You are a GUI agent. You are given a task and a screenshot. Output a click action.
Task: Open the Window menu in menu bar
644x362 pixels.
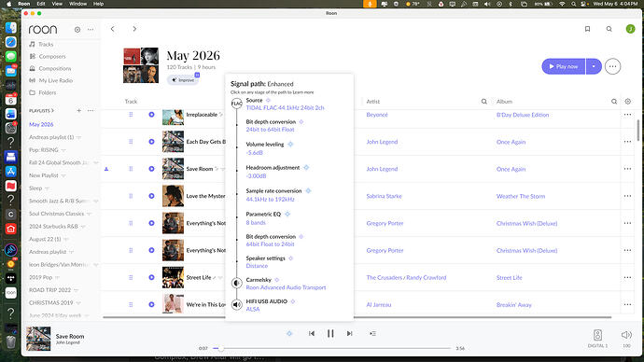(x=77, y=4)
